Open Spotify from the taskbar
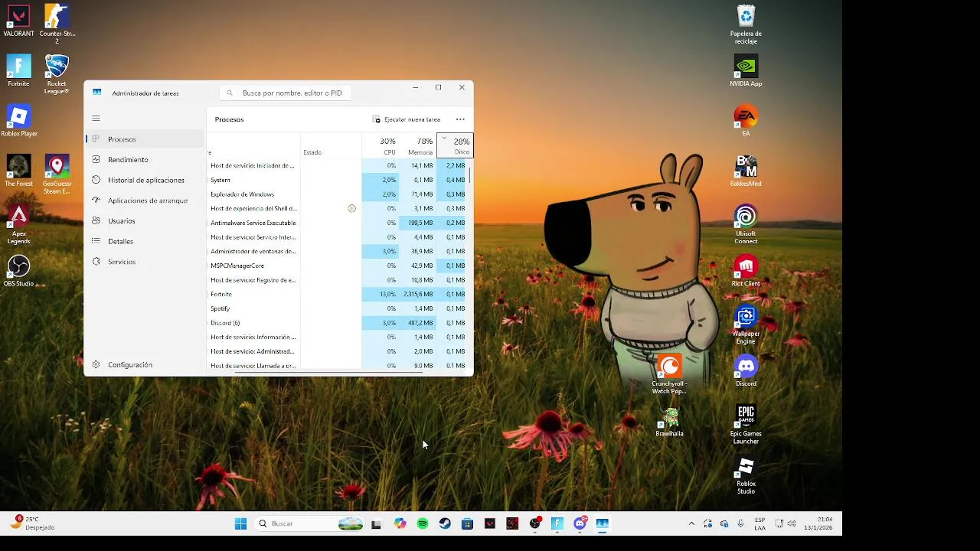This screenshot has width=980, height=551. pos(423,523)
